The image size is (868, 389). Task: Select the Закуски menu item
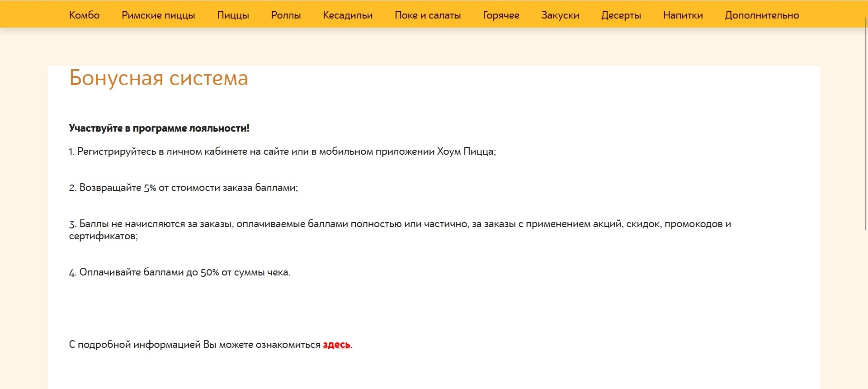[560, 15]
